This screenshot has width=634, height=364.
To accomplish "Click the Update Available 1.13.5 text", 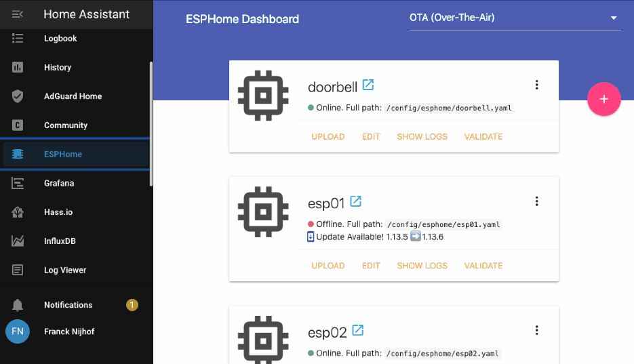I will click(362, 237).
